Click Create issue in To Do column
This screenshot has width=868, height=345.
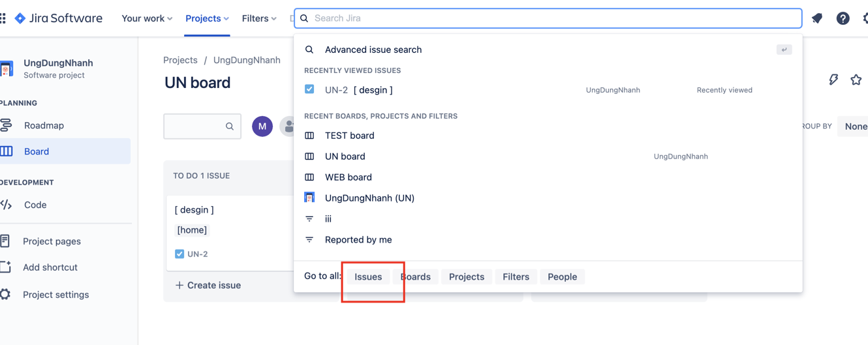tap(208, 285)
